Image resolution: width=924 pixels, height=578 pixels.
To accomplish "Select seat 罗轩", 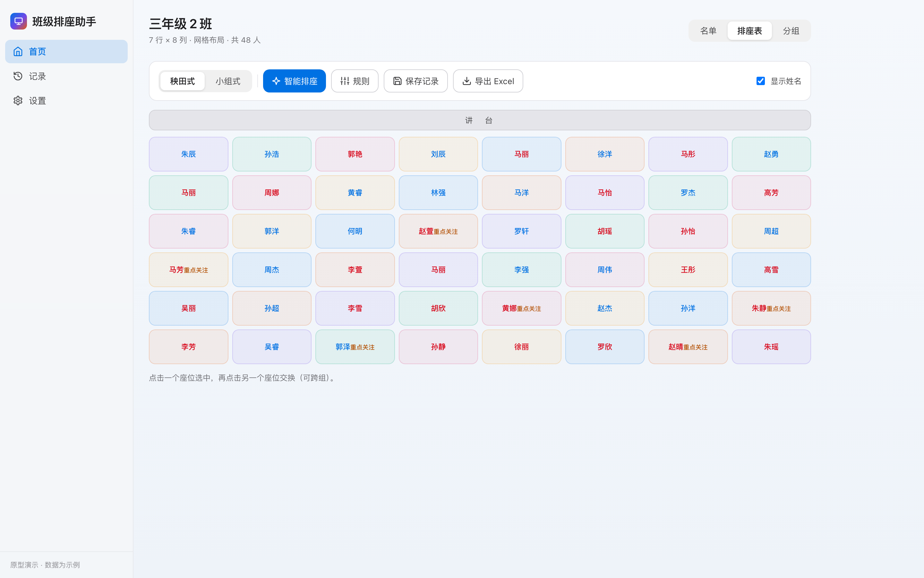I will coord(522,231).
